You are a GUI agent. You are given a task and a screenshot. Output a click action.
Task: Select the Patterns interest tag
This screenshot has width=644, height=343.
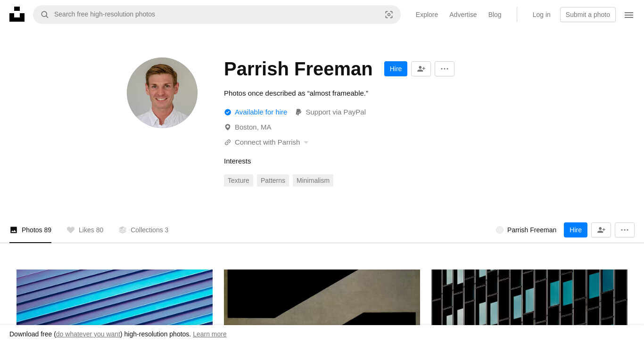point(273,180)
